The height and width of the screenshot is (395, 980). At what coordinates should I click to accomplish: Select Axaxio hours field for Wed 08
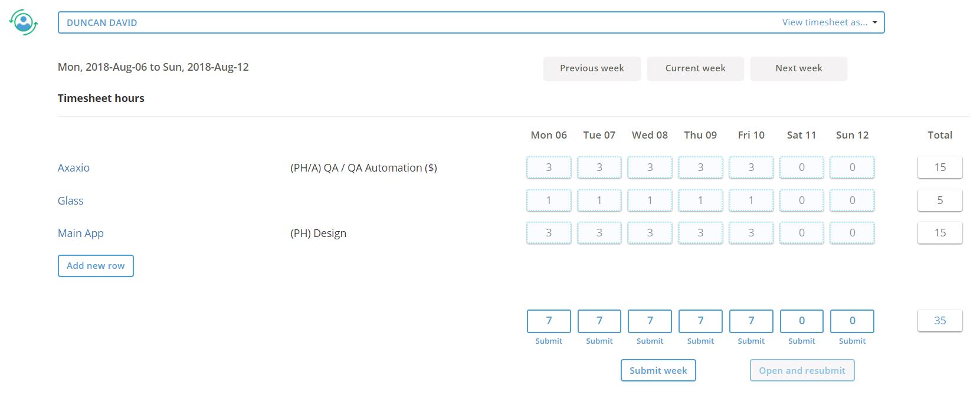650,167
